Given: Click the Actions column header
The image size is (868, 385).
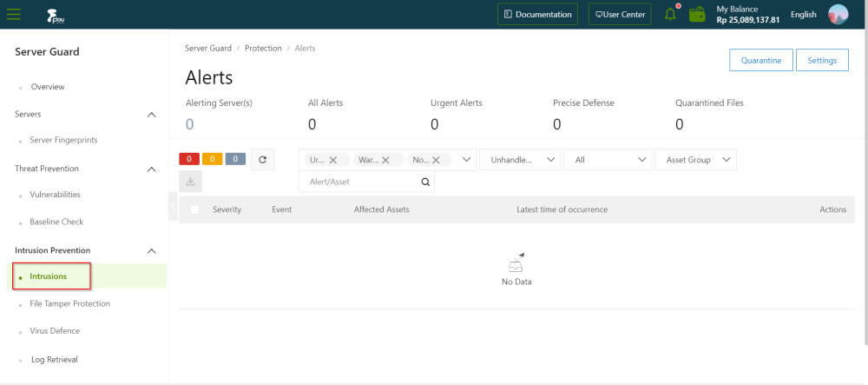Looking at the screenshot, I should (832, 209).
